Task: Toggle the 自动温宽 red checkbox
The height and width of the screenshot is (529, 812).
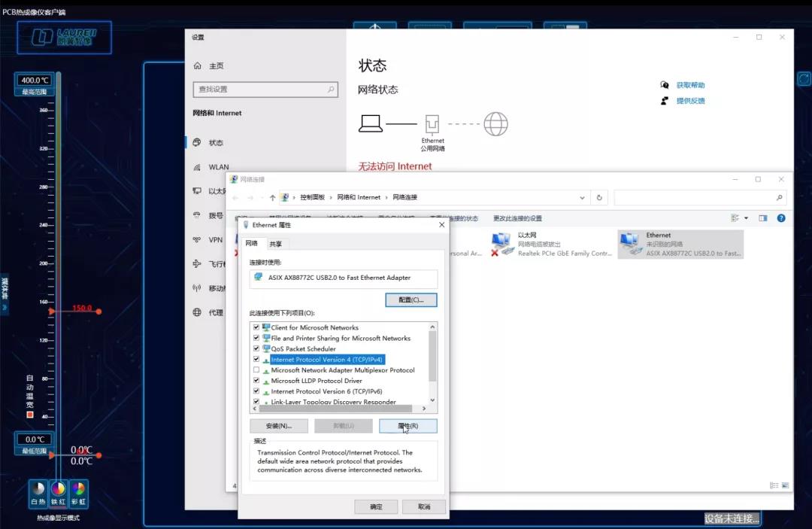Action: click(x=30, y=415)
